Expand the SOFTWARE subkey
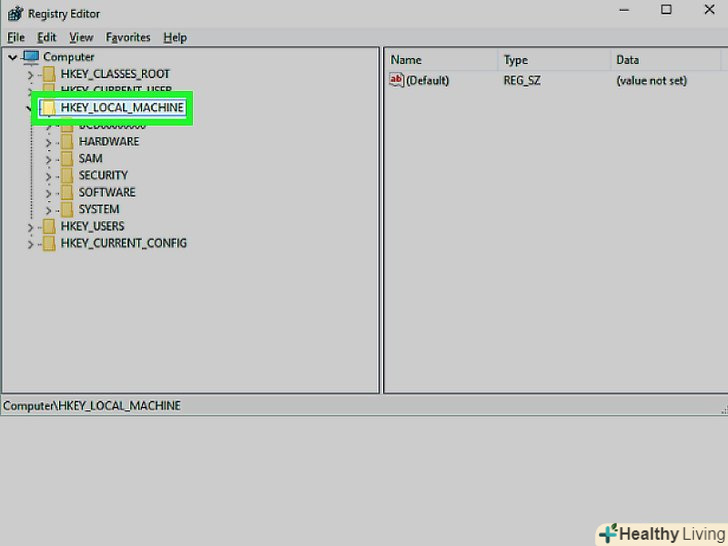This screenshot has height=546, width=728. [x=48, y=193]
